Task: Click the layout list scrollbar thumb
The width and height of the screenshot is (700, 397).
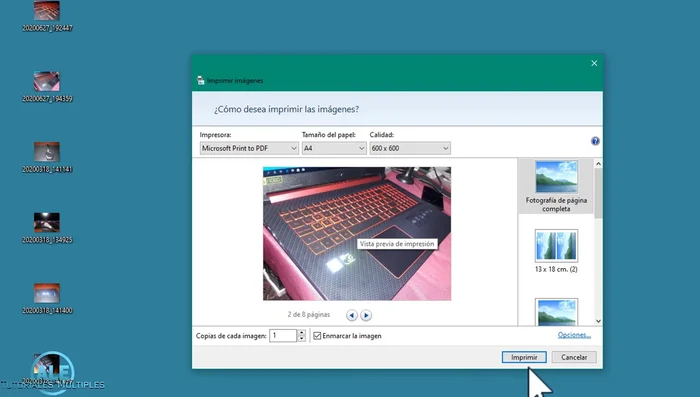Action: click(x=598, y=193)
